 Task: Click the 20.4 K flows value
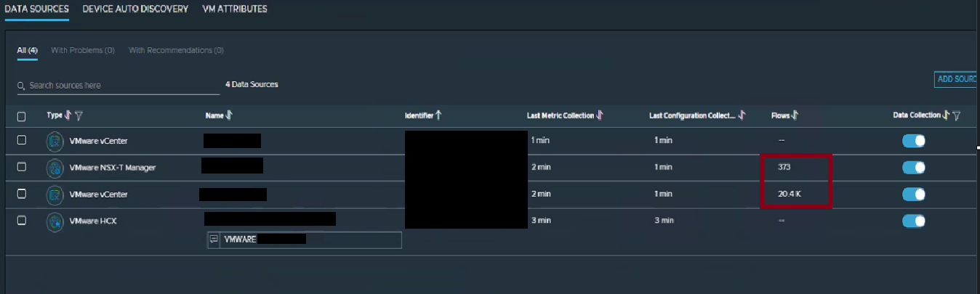[790, 194]
